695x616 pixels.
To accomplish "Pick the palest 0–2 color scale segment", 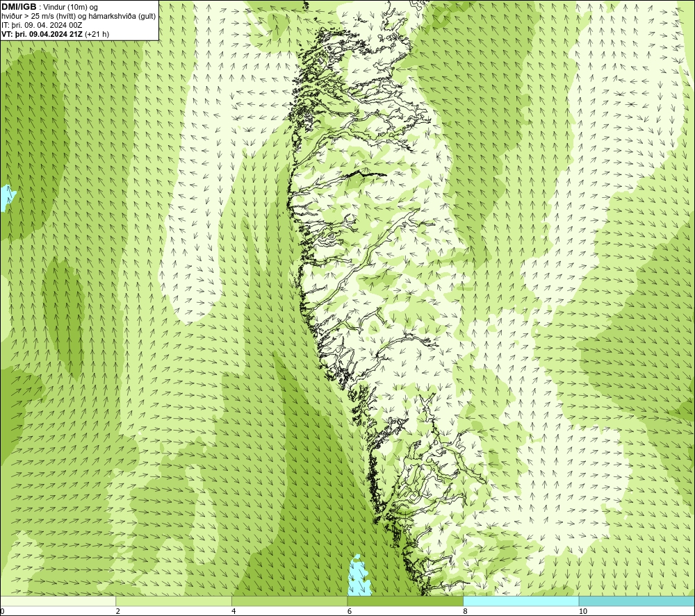I will (x=58, y=601).
